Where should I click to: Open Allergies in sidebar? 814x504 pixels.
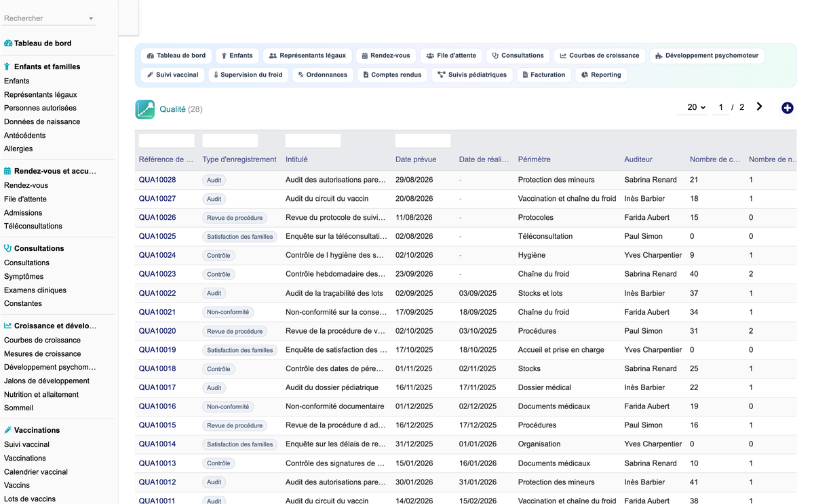coord(18,149)
